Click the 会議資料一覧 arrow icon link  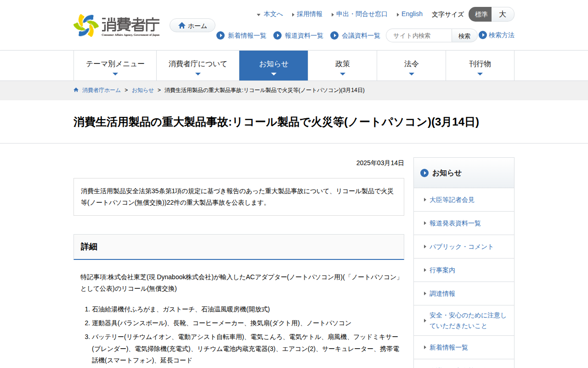[334, 35]
